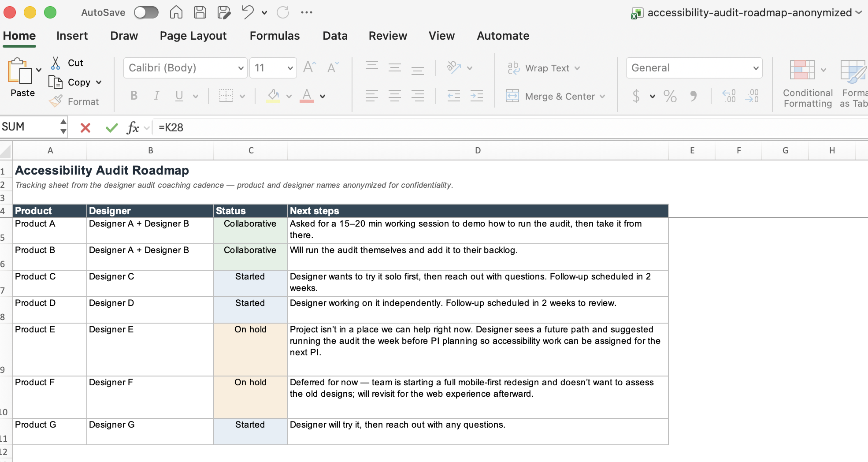This screenshot has height=462, width=868.
Task: Increase font size with large A icon
Action: coord(310,67)
